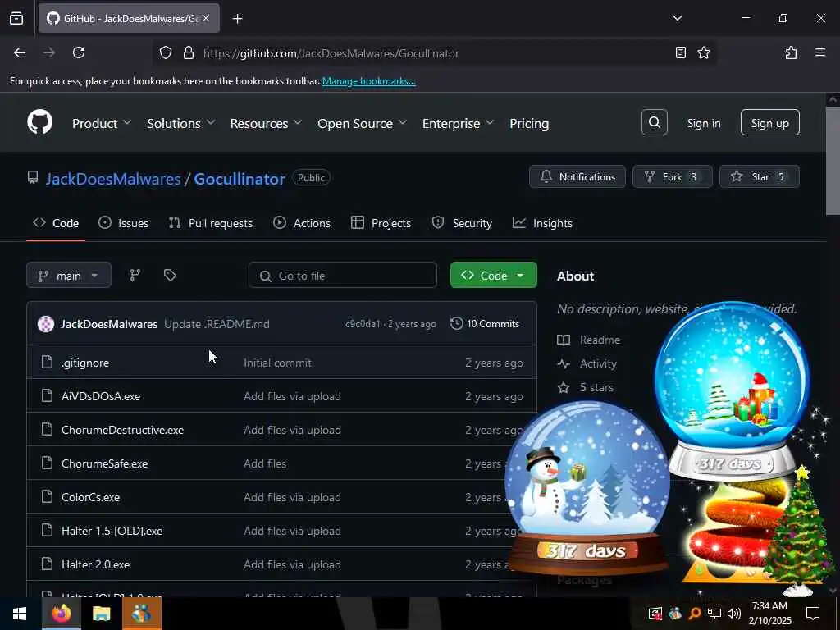
Task: Switch to the Issues tab
Action: click(x=124, y=223)
